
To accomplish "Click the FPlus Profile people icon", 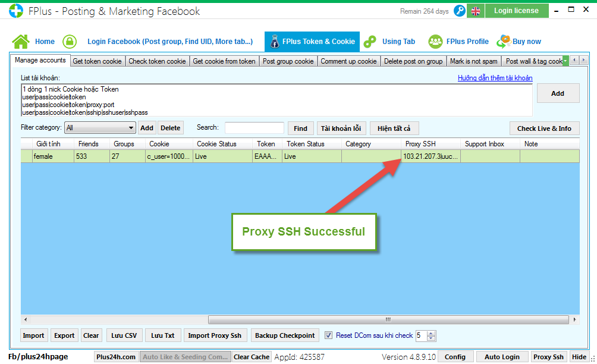I will pyautogui.click(x=436, y=42).
